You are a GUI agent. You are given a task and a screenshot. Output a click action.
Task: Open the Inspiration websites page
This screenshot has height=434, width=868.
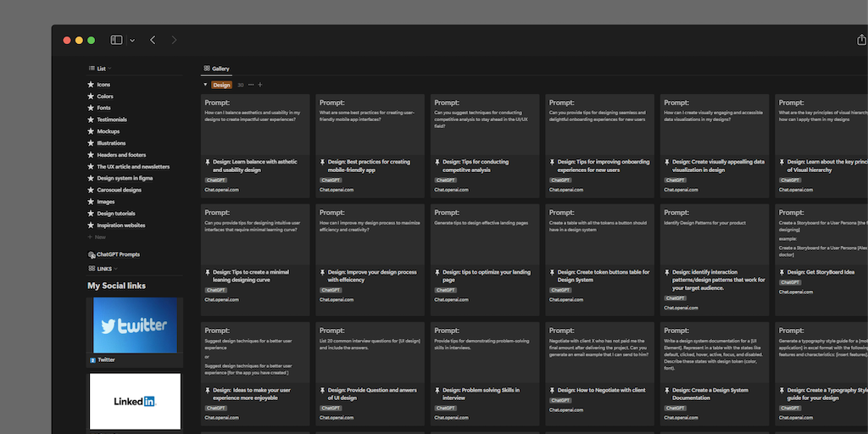pos(120,225)
